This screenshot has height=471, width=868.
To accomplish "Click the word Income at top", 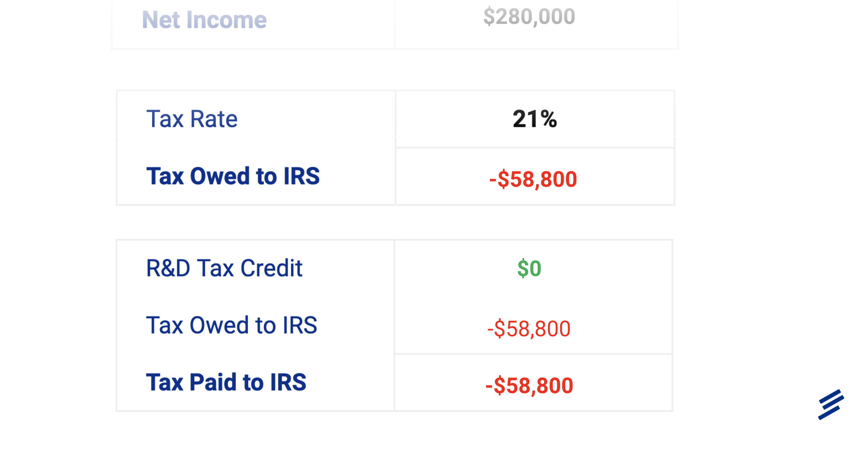I will coord(226,20).
